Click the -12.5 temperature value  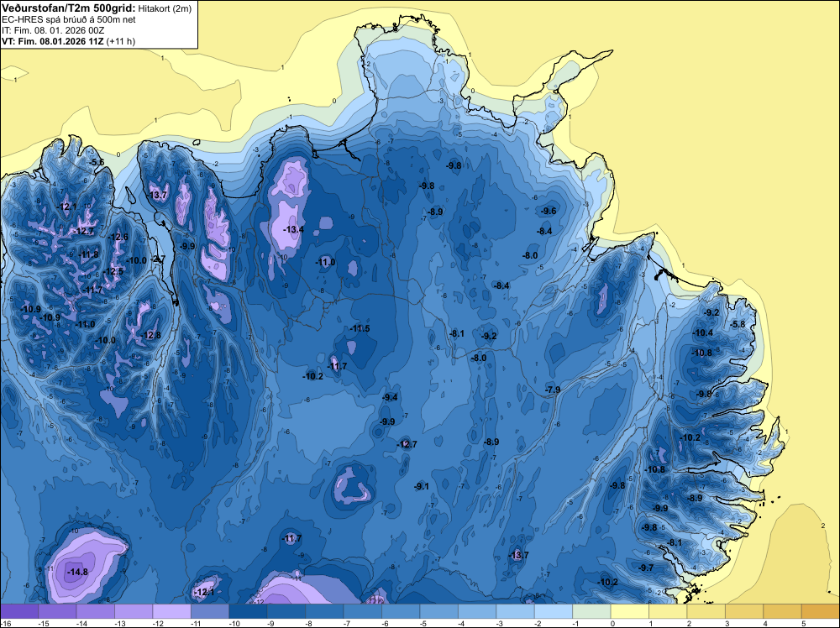pos(113,271)
